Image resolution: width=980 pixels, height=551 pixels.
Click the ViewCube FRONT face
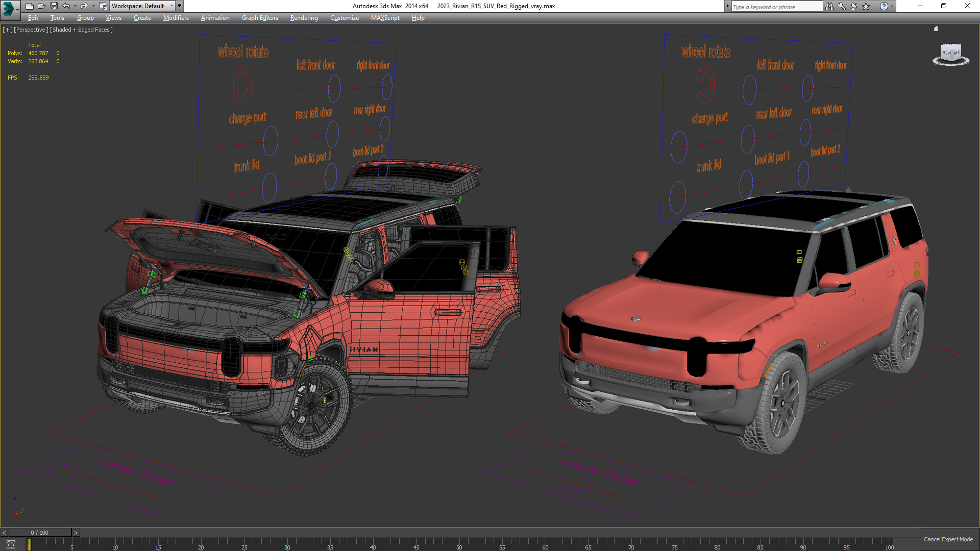pyautogui.click(x=947, y=53)
